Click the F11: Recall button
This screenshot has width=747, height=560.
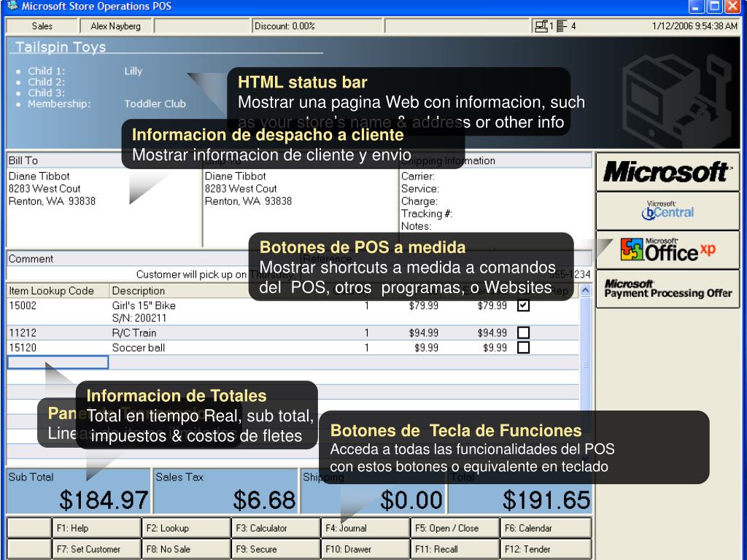click(x=454, y=549)
